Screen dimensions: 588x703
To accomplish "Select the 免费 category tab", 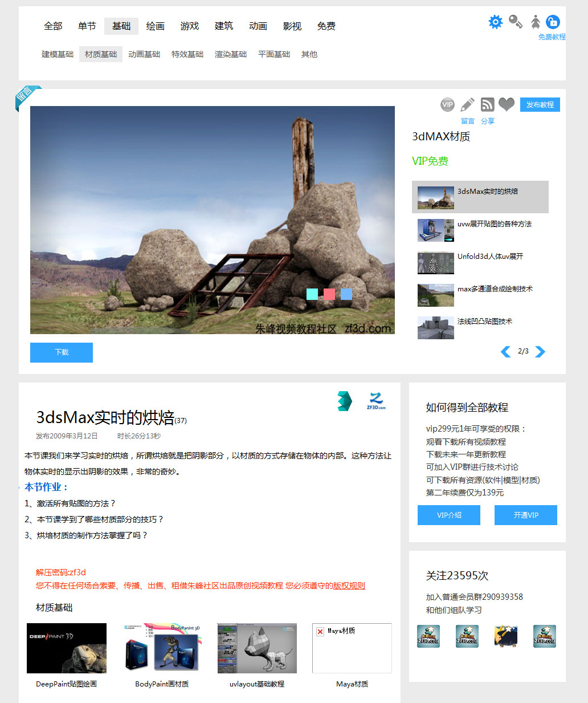I will [x=326, y=26].
